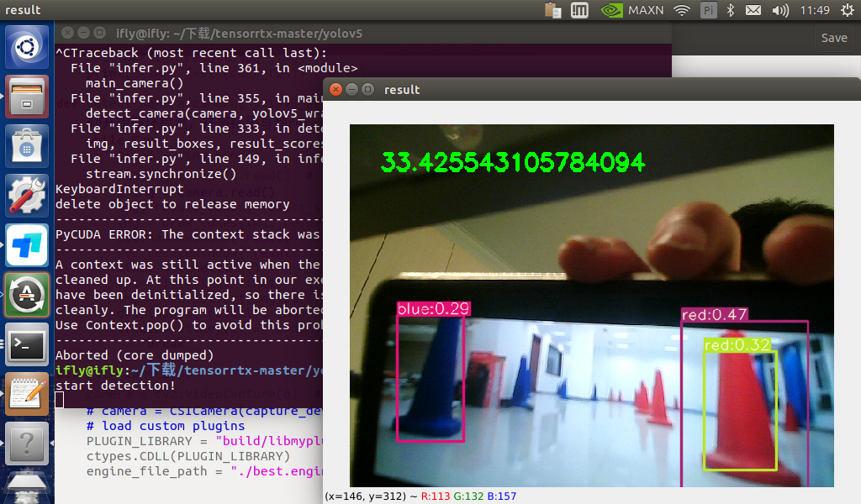Switch to Terminal via launcher icon
The height and width of the screenshot is (504, 861).
(x=26, y=344)
